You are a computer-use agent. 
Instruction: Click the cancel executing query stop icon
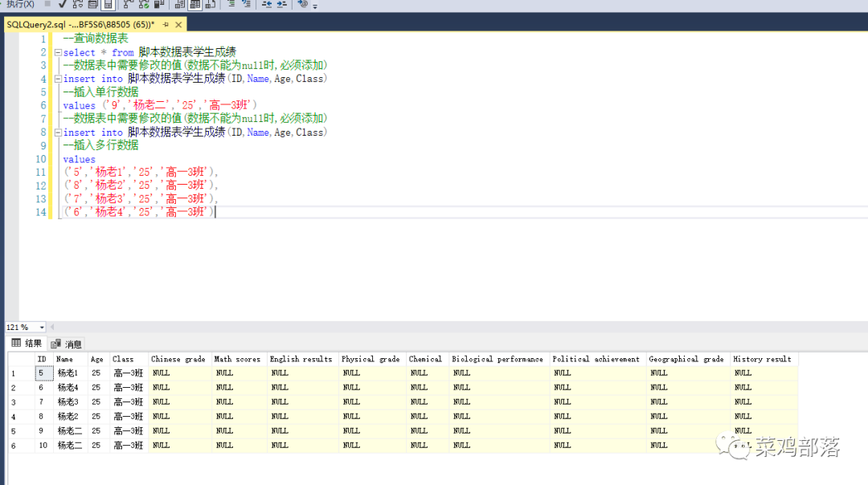coord(47,4)
